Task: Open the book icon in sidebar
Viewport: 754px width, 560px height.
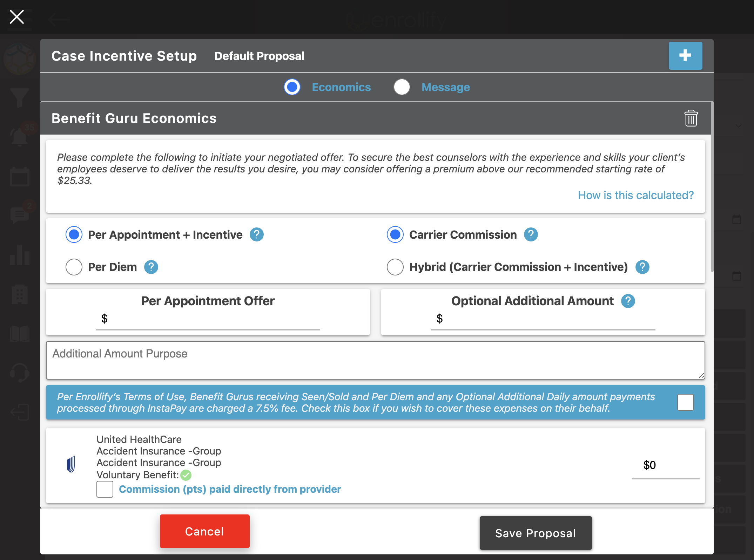Action: pos(20,333)
